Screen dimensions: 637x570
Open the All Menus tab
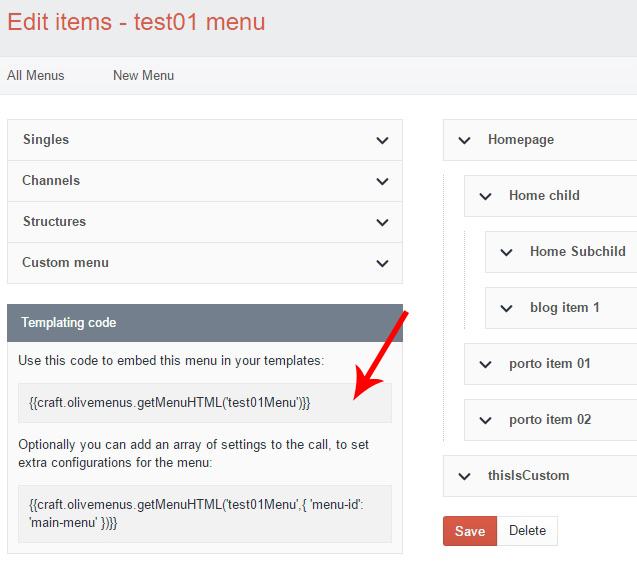(36, 76)
